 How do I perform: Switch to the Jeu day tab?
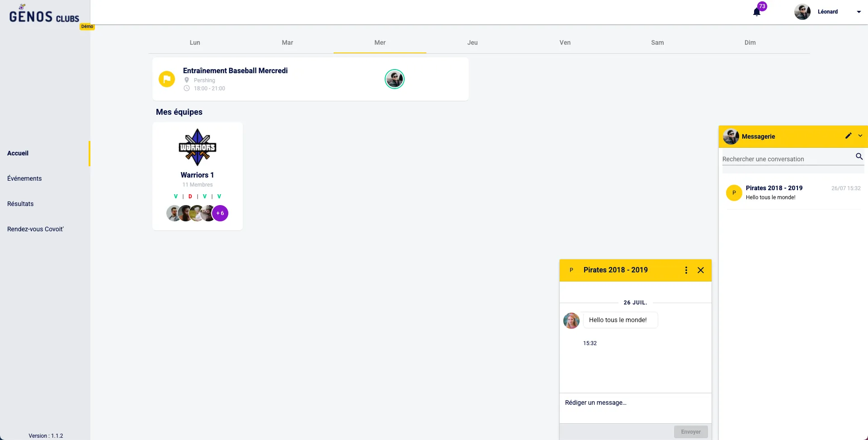(x=472, y=42)
